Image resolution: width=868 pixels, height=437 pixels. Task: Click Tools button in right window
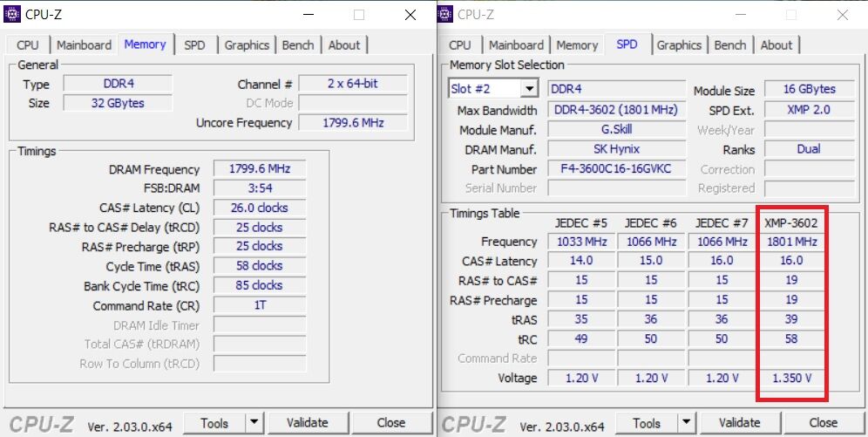coord(647,424)
